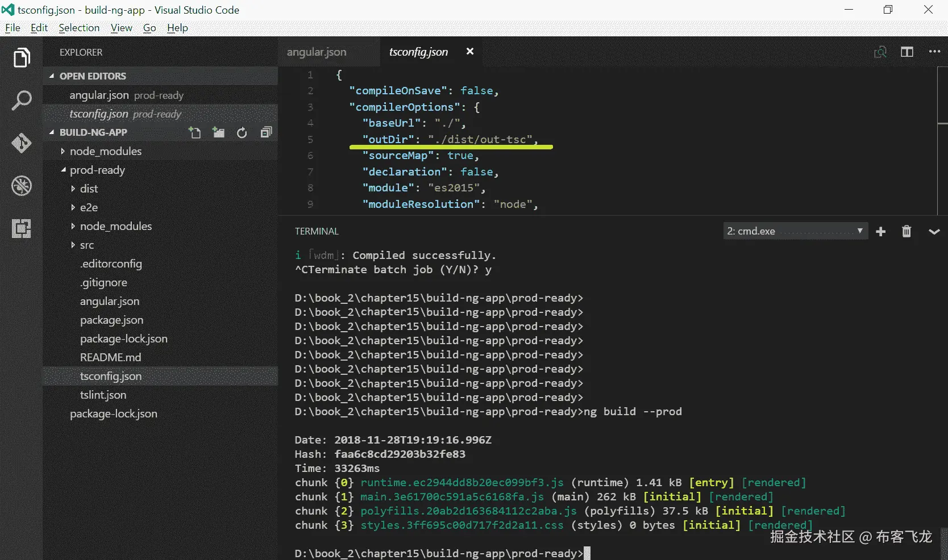
Task: Split the editor to the side
Action: point(907,52)
